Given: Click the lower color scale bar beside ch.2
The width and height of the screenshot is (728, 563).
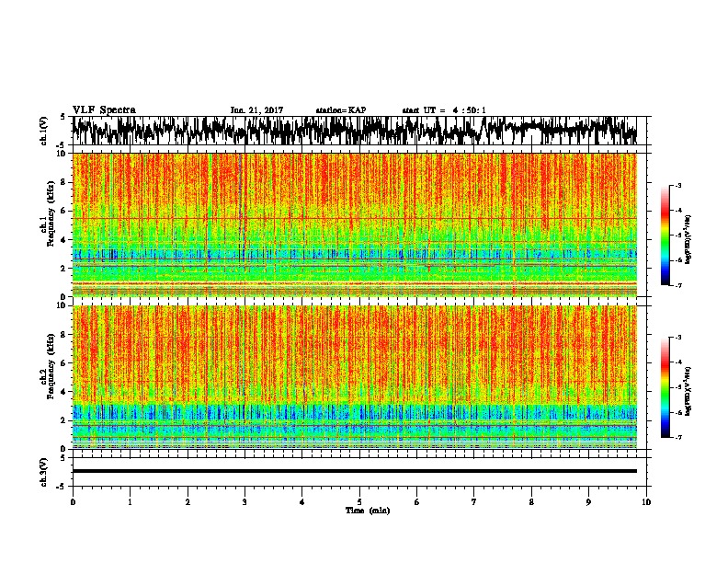Looking at the screenshot, I should [665, 387].
